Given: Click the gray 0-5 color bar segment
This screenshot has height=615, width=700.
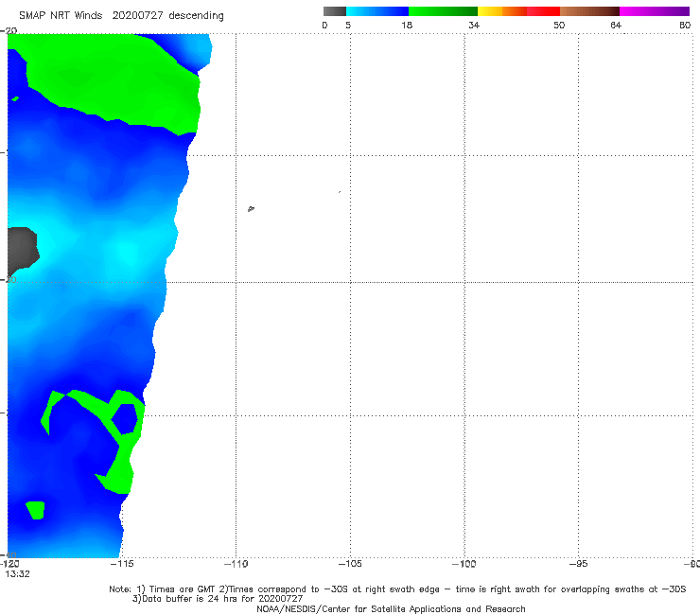Looking at the screenshot, I should click(x=334, y=11).
